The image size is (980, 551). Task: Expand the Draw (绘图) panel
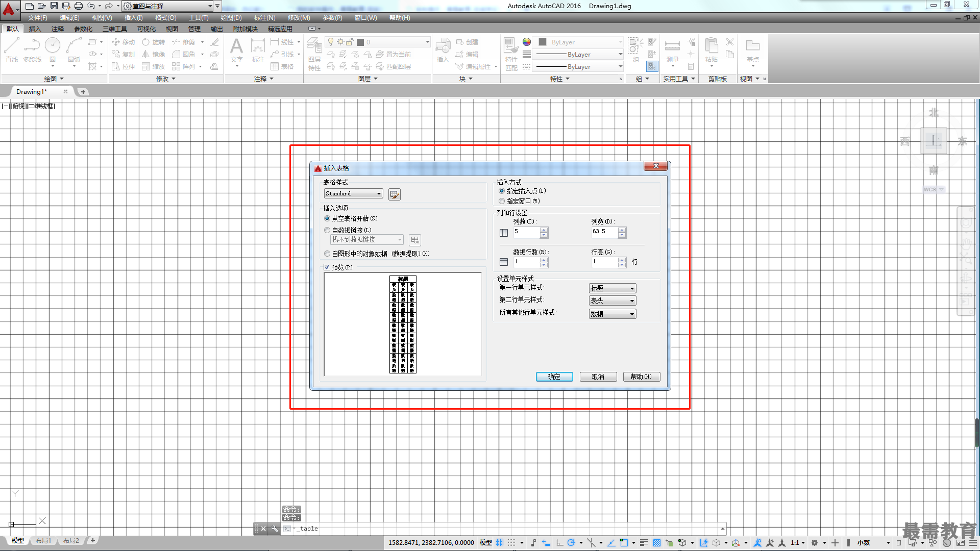click(54, 79)
